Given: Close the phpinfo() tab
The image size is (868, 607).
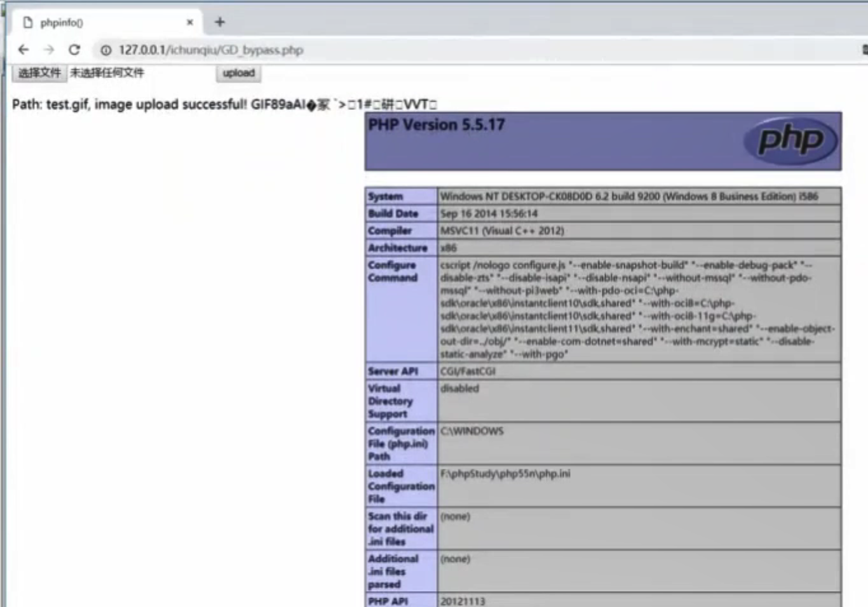Looking at the screenshot, I should coord(189,22).
